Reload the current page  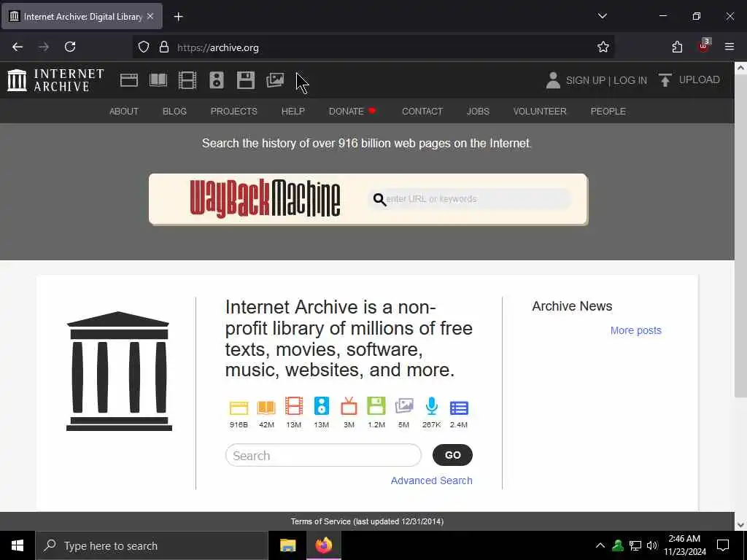point(70,47)
